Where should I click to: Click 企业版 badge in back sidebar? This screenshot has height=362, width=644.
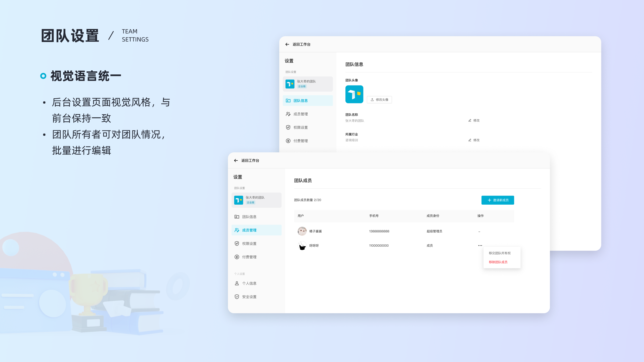302,86
